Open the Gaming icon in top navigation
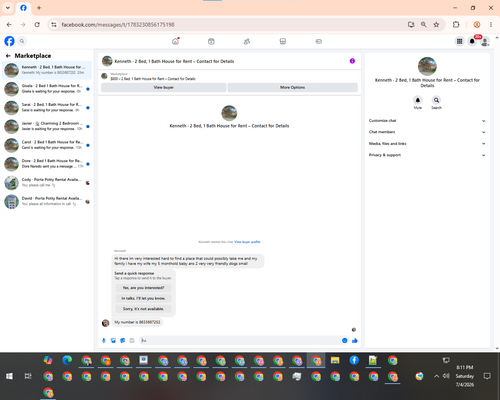500x400 pixels. 319,41
